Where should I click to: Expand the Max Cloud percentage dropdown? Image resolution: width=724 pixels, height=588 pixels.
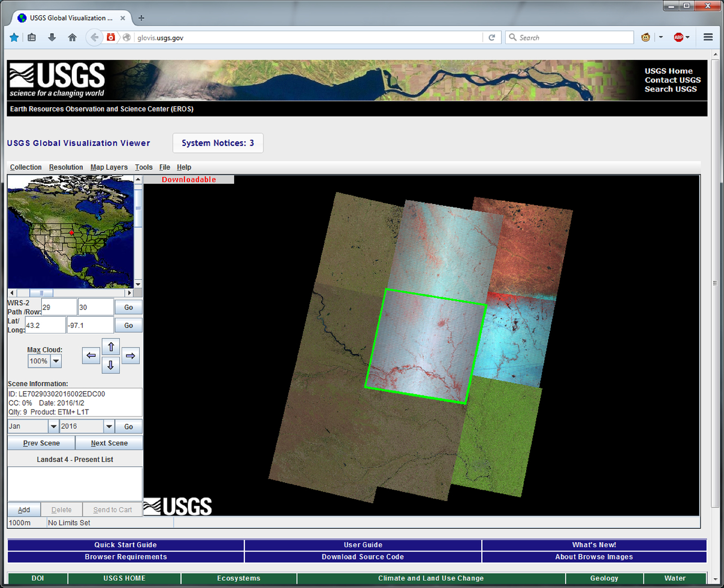(56, 361)
